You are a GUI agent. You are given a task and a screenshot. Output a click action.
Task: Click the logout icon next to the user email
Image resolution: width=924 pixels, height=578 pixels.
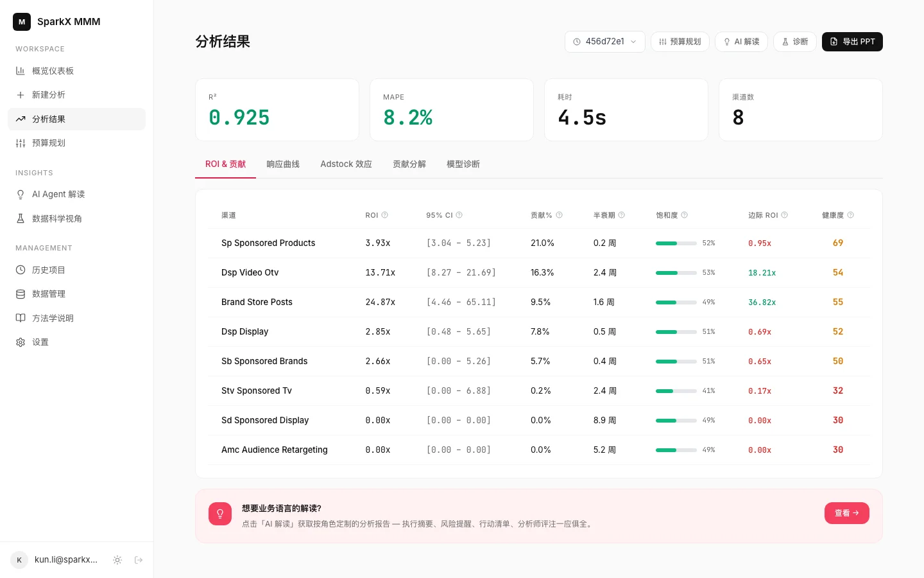[139, 560]
